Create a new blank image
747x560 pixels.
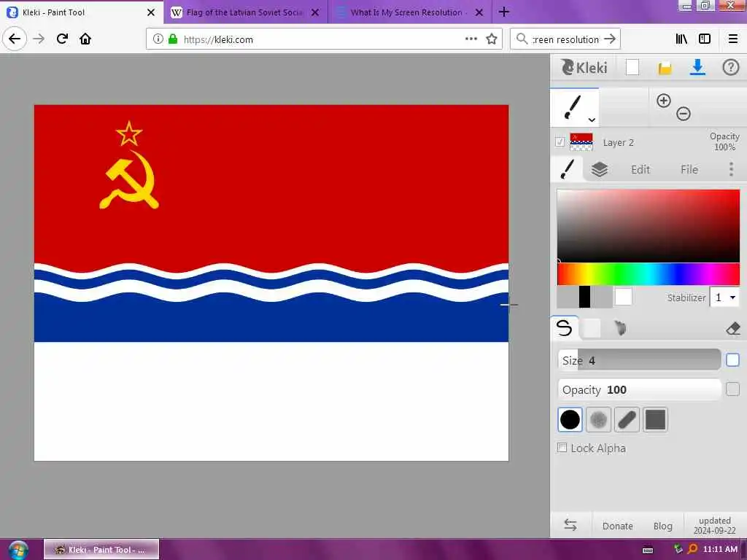[x=632, y=67]
